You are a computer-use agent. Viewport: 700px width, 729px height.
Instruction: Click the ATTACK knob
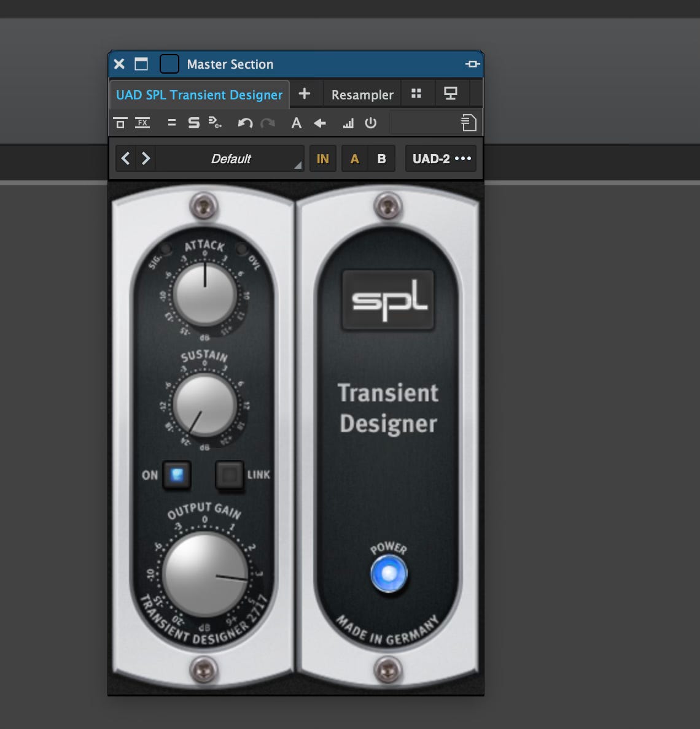pos(204,295)
